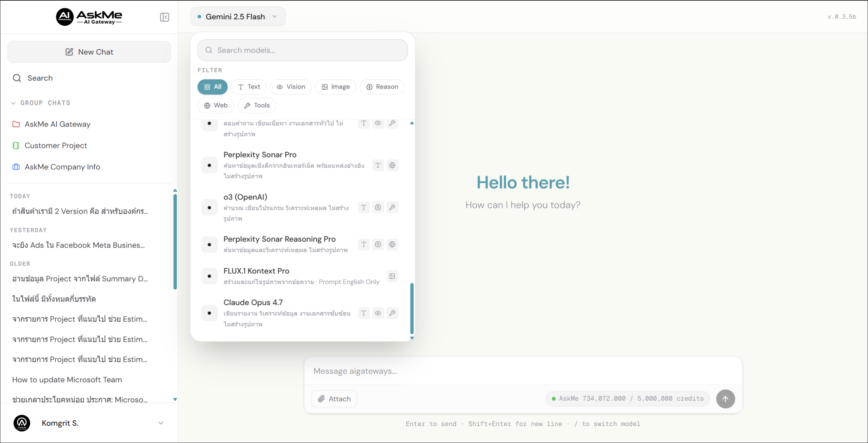Open chat "How to update Microsoft Team"
The image size is (868, 443).
pyautogui.click(x=67, y=380)
